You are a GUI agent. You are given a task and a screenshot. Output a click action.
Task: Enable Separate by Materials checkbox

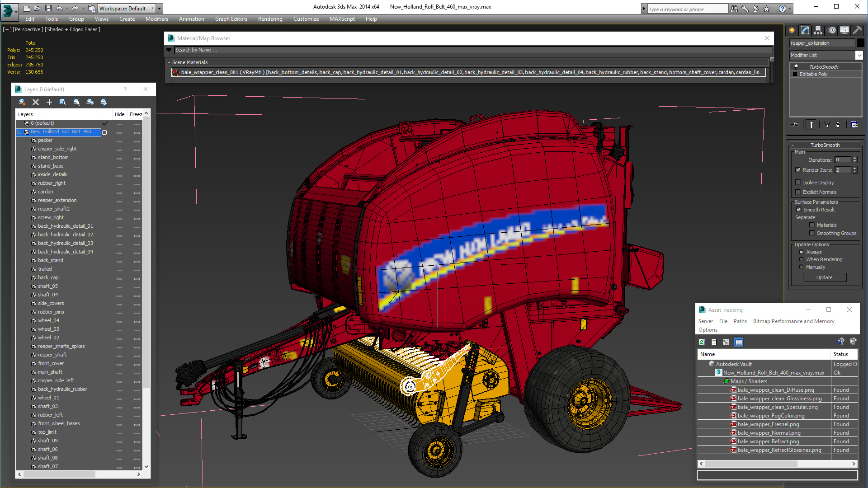[x=812, y=225]
